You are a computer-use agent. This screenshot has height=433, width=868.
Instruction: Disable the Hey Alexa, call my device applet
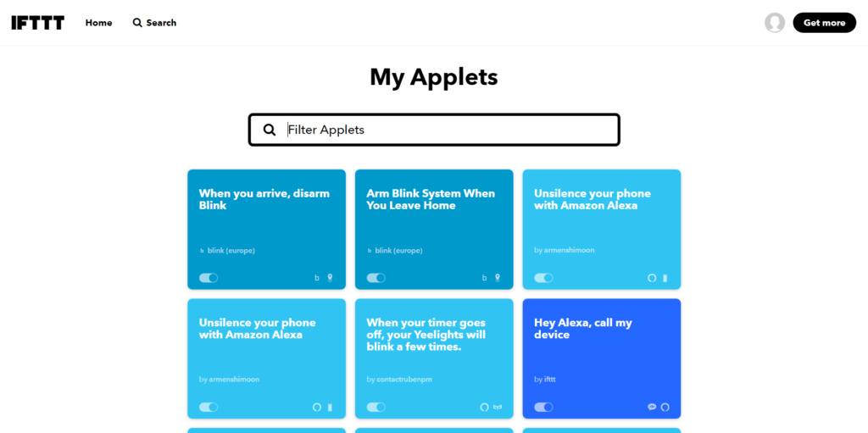click(543, 407)
